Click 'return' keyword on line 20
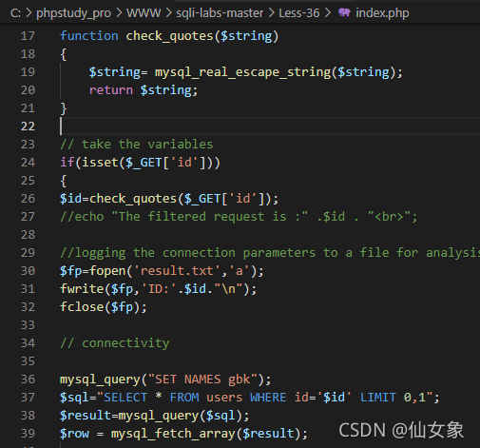The image size is (480, 448). 111,90
